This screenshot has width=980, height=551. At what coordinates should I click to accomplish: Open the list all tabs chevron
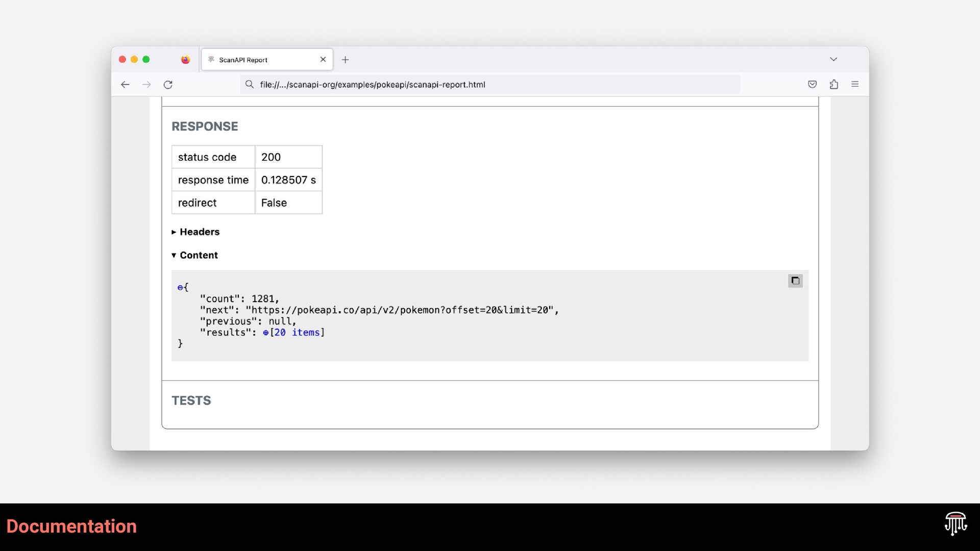click(x=833, y=59)
